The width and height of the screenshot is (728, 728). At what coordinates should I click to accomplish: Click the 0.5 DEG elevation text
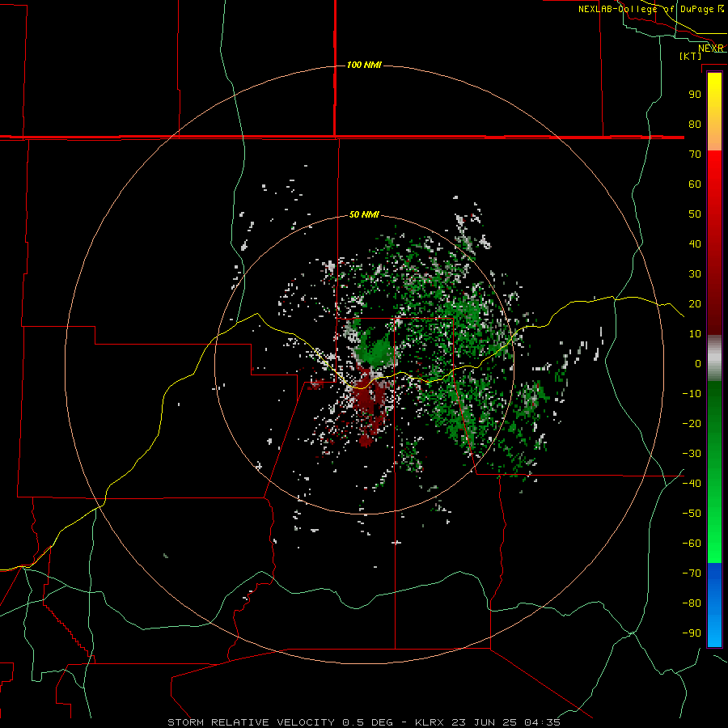coord(368,722)
